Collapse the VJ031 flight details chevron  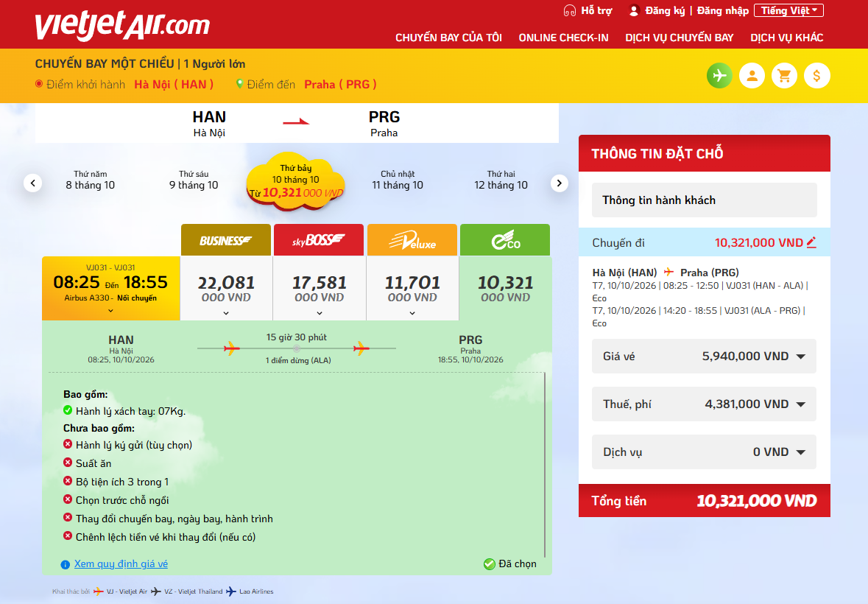click(x=110, y=311)
